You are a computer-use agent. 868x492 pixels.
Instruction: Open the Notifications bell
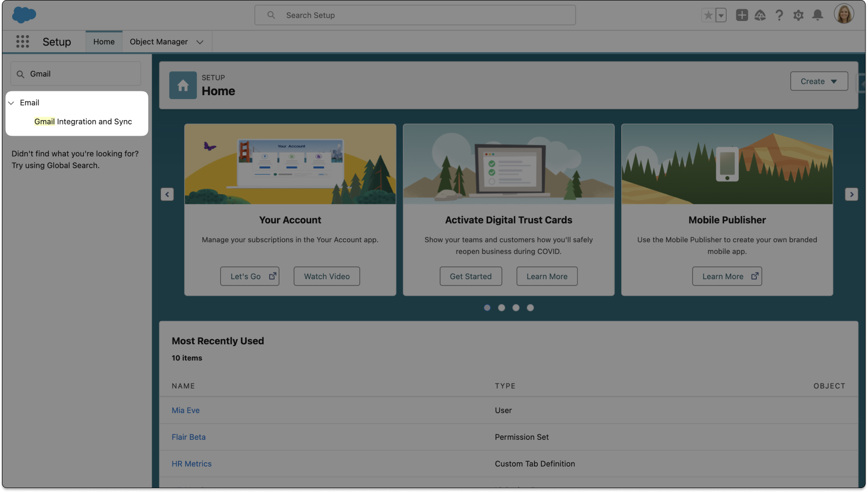[818, 15]
